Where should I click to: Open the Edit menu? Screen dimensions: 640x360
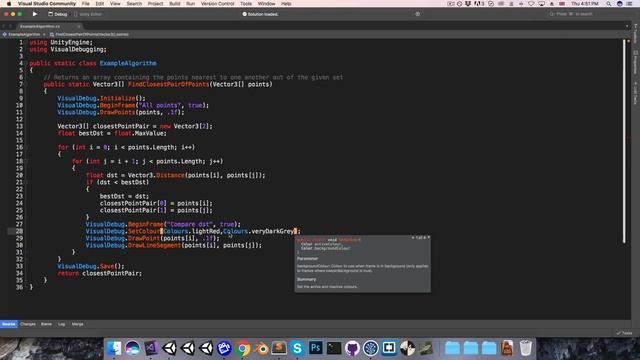tap(100, 4)
